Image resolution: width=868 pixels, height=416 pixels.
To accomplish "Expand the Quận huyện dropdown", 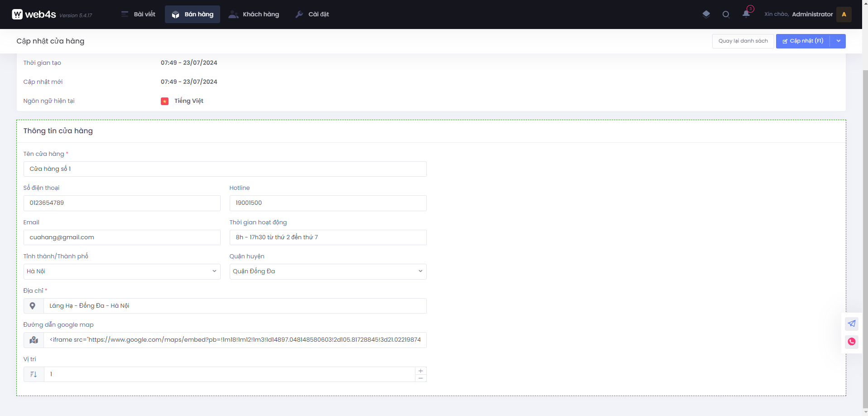I will pos(328,271).
